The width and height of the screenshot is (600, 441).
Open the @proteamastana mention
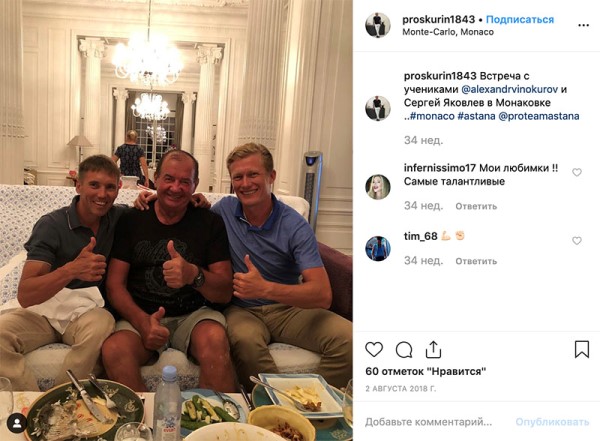click(x=539, y=116)
